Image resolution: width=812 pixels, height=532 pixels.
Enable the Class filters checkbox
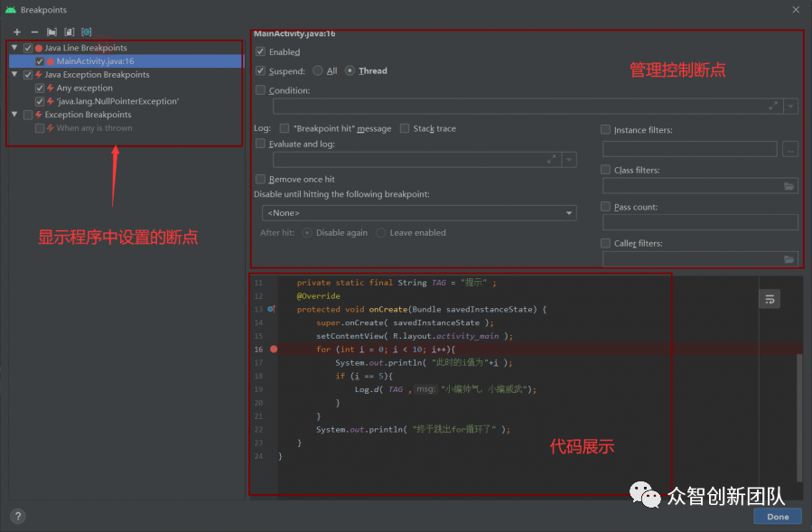(x=605, y=170)
